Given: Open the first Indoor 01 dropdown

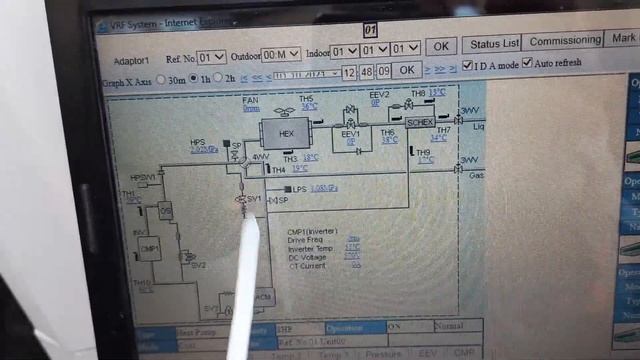Looking at the screenshot, I should pyautogui.click(x=344, y=52).
